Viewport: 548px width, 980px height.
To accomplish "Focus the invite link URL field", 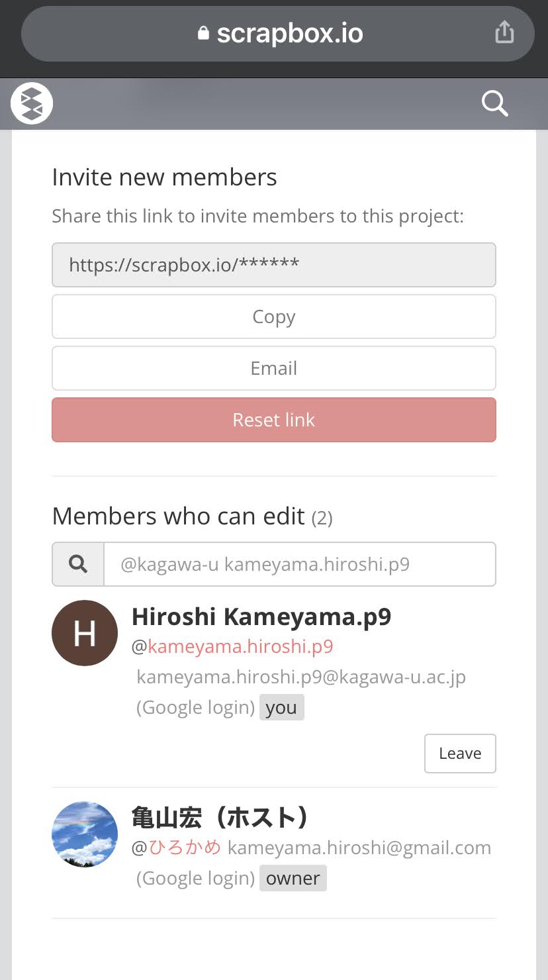I will click(274, 265).
